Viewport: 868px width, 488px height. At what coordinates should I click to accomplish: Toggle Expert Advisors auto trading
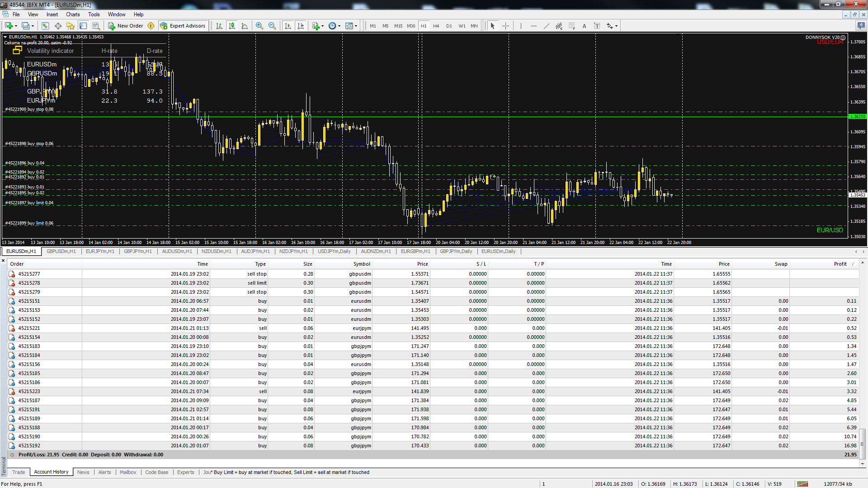[183, 26]
